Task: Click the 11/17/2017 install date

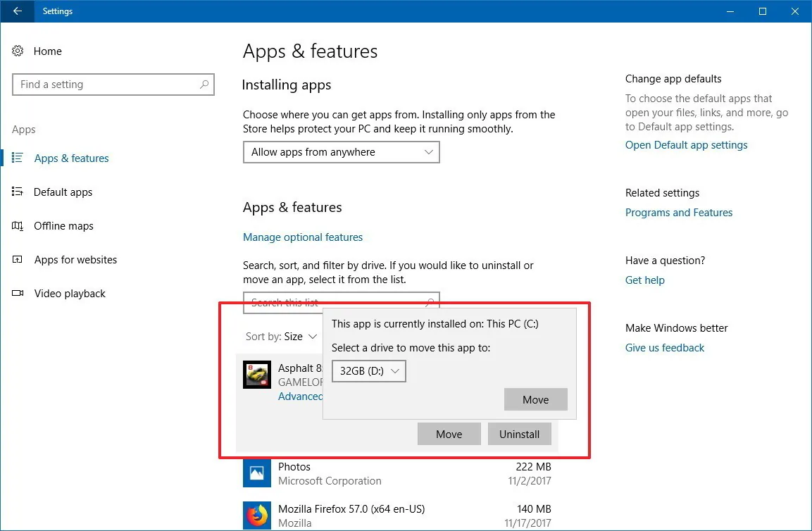Action: (527, 523)
